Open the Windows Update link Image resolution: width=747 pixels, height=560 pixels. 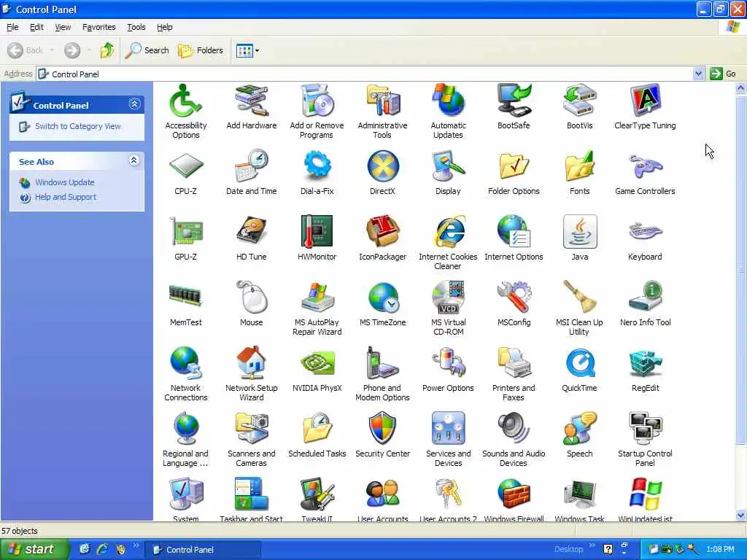65,182
